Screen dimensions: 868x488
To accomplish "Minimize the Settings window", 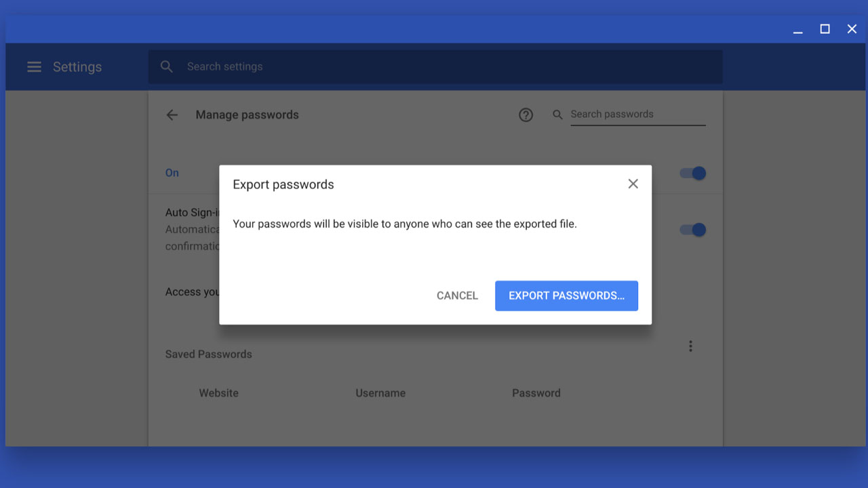I will [798, 29].
